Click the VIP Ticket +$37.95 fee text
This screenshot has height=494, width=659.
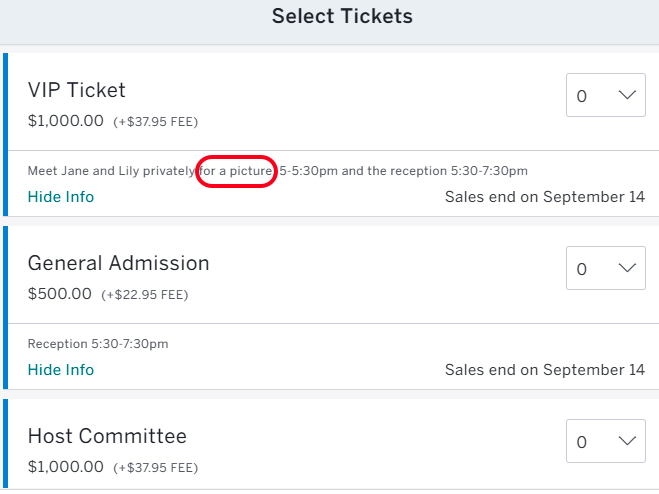[x=155, y=122]
